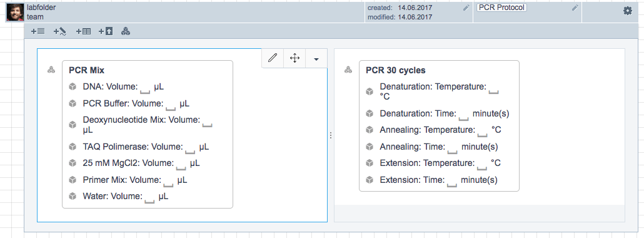Add a data element via cubes icon

click(126, 31)
